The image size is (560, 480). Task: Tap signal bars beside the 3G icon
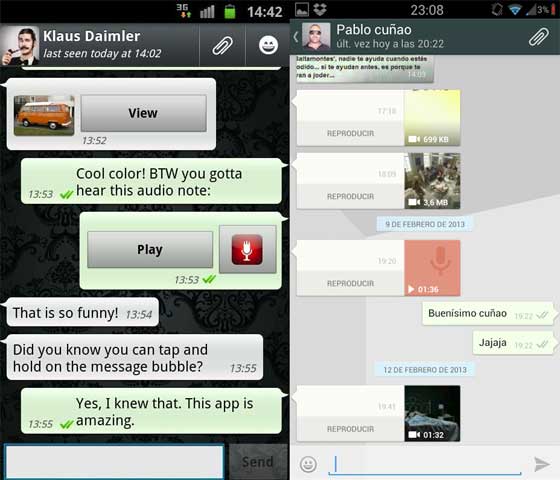pos(207,12)
